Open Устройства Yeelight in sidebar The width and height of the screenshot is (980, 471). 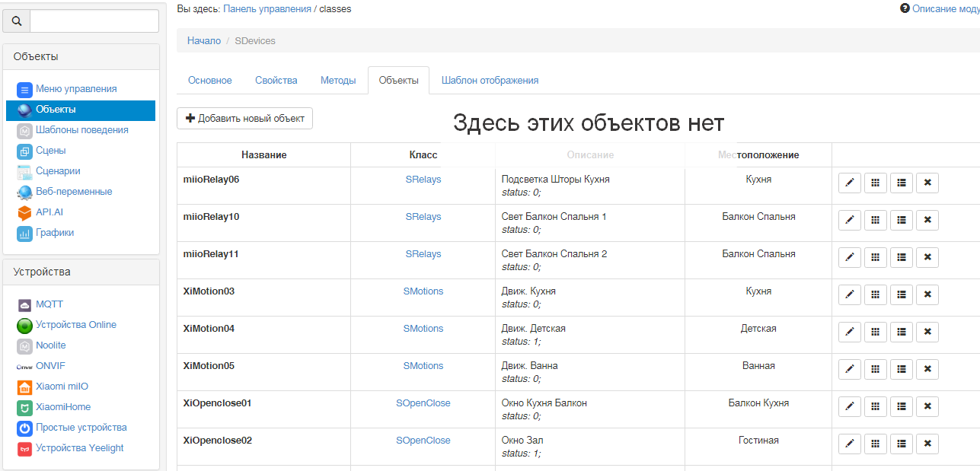click(x=79, y=448)
